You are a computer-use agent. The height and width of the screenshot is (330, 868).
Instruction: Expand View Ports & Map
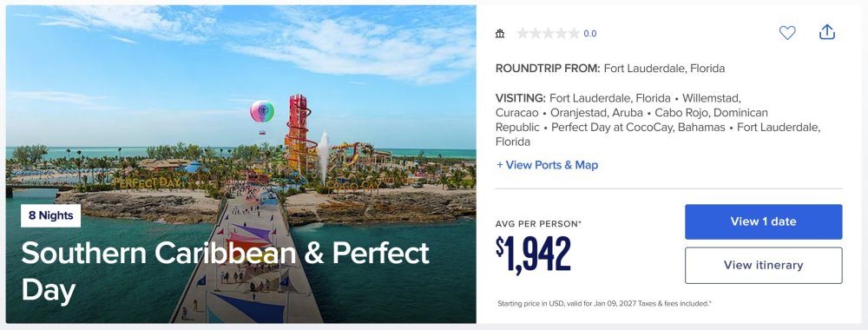[x=547, y=165]
